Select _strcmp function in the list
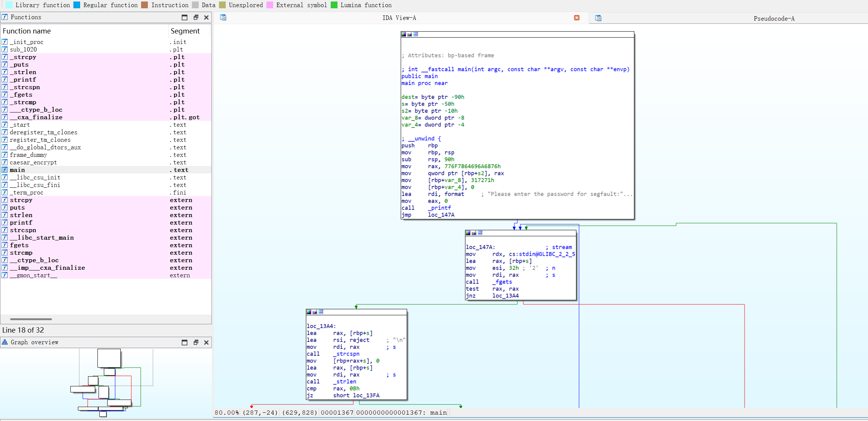This screenshot has width=868, height=421. [x=23, y=102]
